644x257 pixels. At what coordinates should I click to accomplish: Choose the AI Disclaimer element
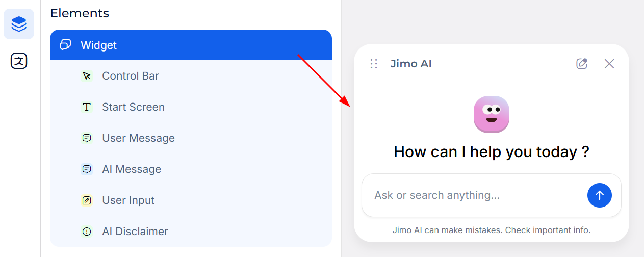135,232
